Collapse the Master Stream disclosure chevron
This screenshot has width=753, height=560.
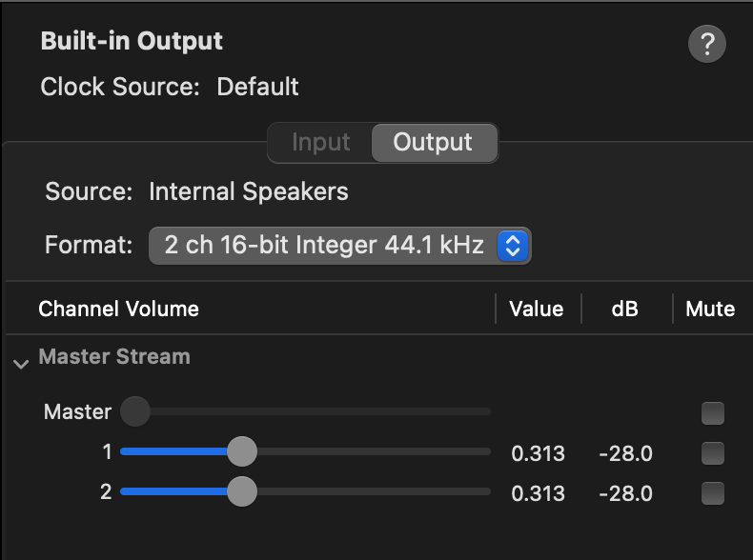click(x=21, y=364)
